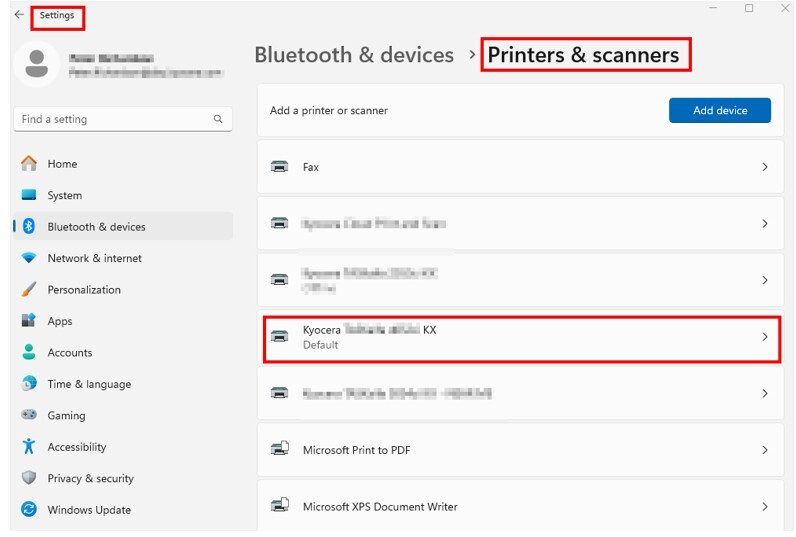Click the Bluetooth icon in sidebar
796x537 pixels.
tap(29, 226)
